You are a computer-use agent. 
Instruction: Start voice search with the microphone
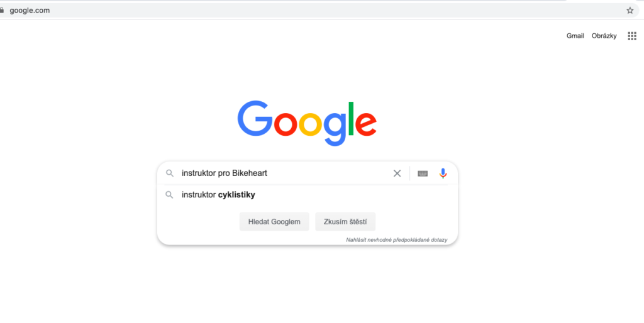click(443, 173)
